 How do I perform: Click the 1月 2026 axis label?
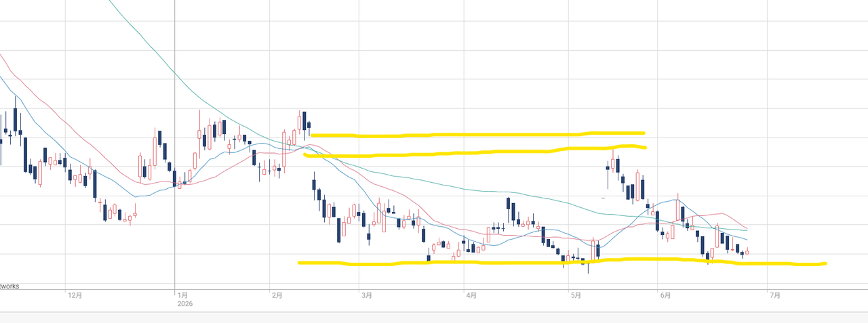pyautogui.click(x=184, y=299)
